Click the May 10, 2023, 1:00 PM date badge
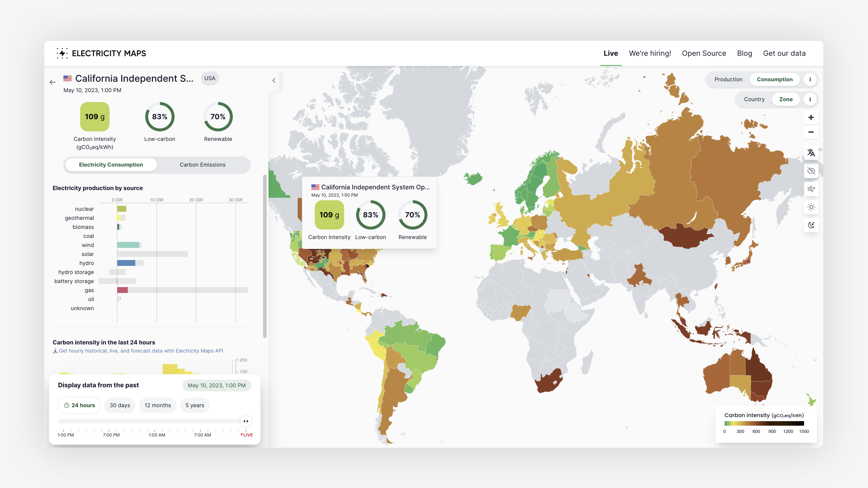868x488 pixels. pyautogui.click(x=217, y=385)
